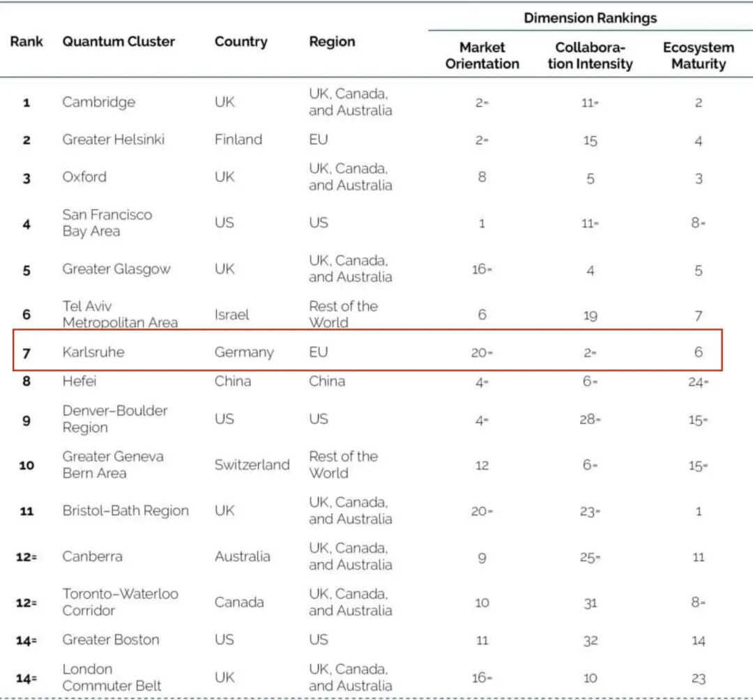Click the Toronto-Waterloo Corridor entry
The image size is (753, 700).
coord(120,602)
